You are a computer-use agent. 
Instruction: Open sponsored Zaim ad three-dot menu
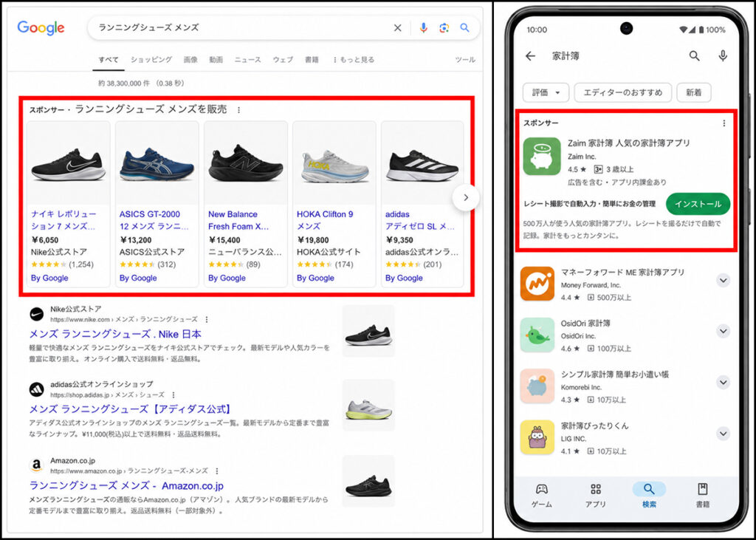coord(724,123)
